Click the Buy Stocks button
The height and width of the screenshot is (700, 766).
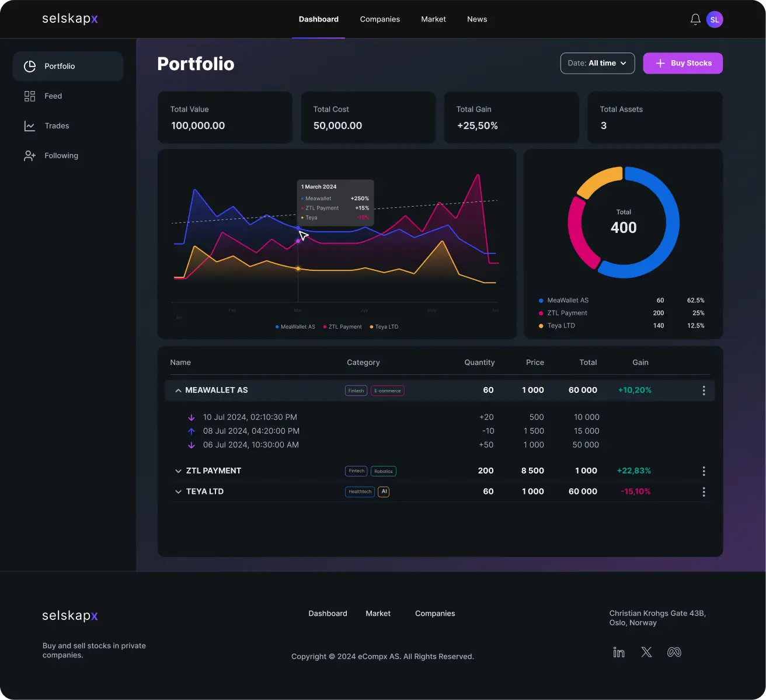683,64
